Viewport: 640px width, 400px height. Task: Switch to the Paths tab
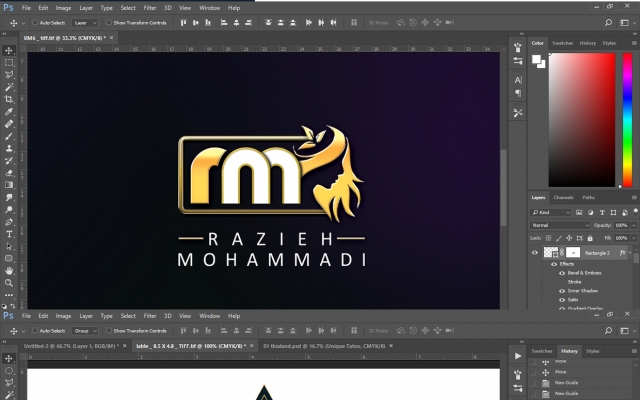pyautogui.click(x=588, y=198)
